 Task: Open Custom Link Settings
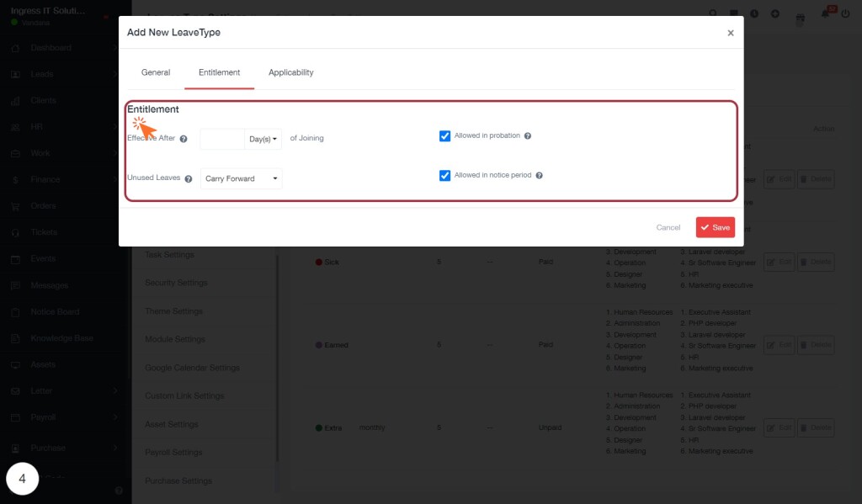(x=184, y=395)
